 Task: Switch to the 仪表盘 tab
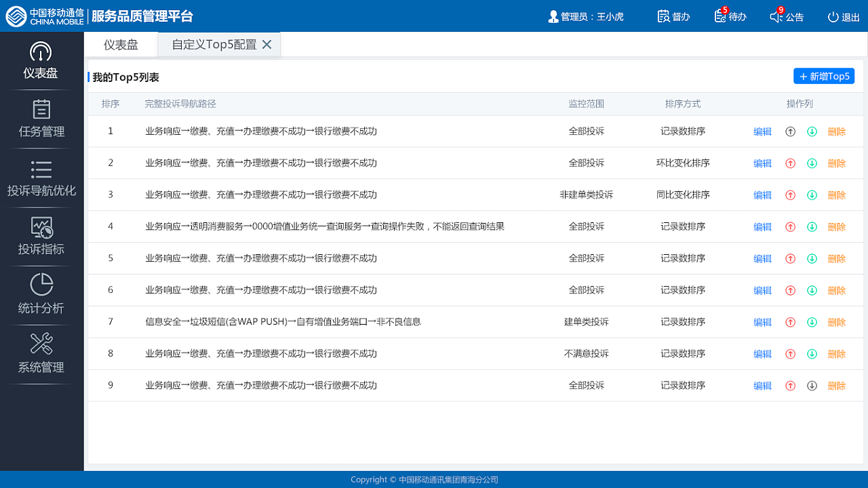coord(121,44)
